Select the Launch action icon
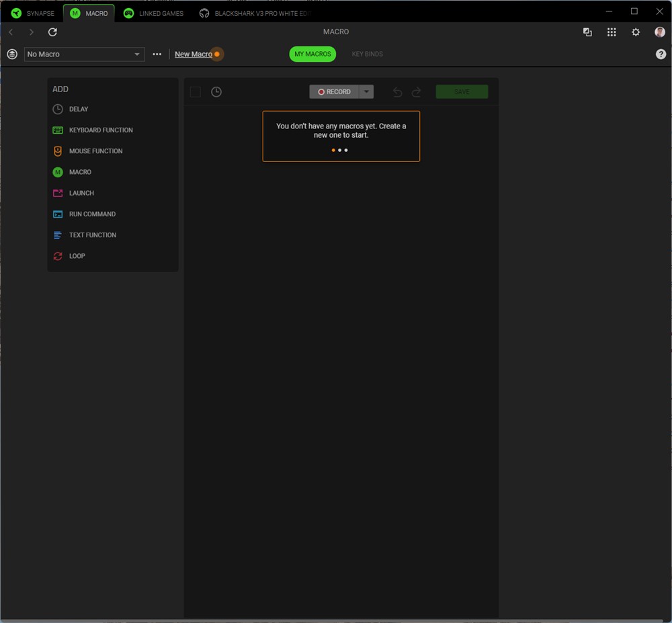Image resolution: width=672 pixels, height=623 pixels. click(x=58, y=194)
